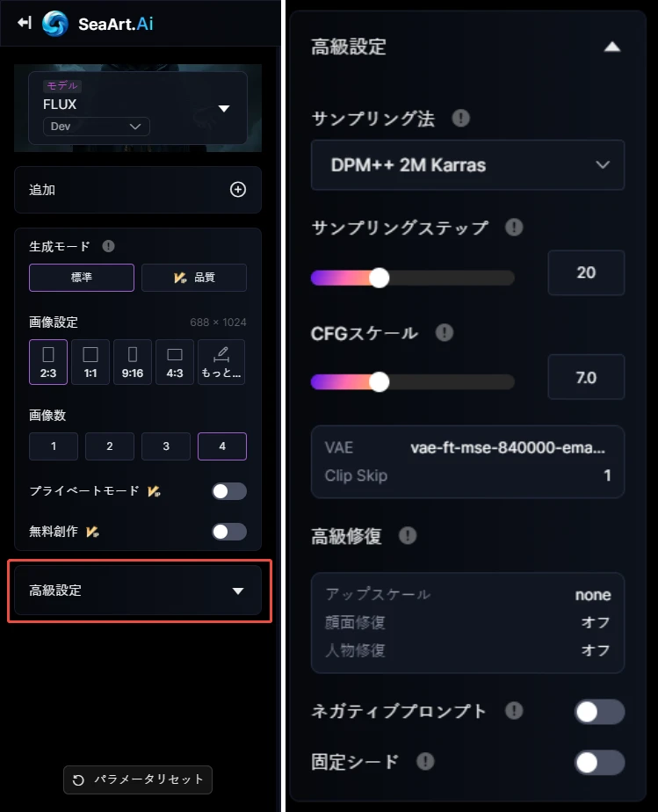Set image count to 2
The width and height of the screenshot is (658, 812).
click(110, 446)
